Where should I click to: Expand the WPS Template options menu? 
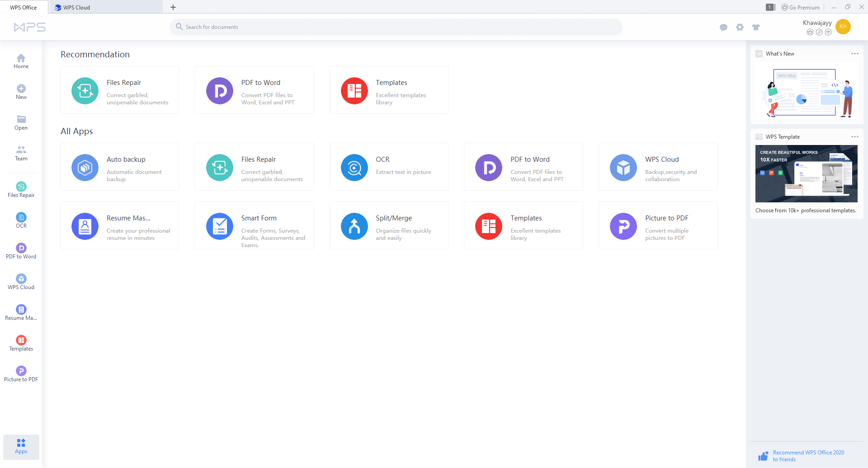(854, 137)
